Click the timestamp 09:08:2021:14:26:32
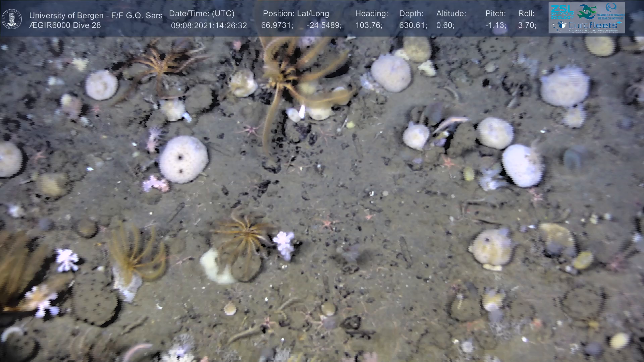644x362 pixels. click(209, 25)
